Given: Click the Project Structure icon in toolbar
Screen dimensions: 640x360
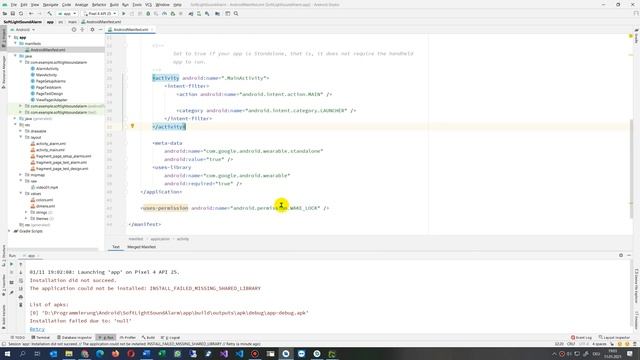Looking at the screenshot, I should click(x=217, y=13).
